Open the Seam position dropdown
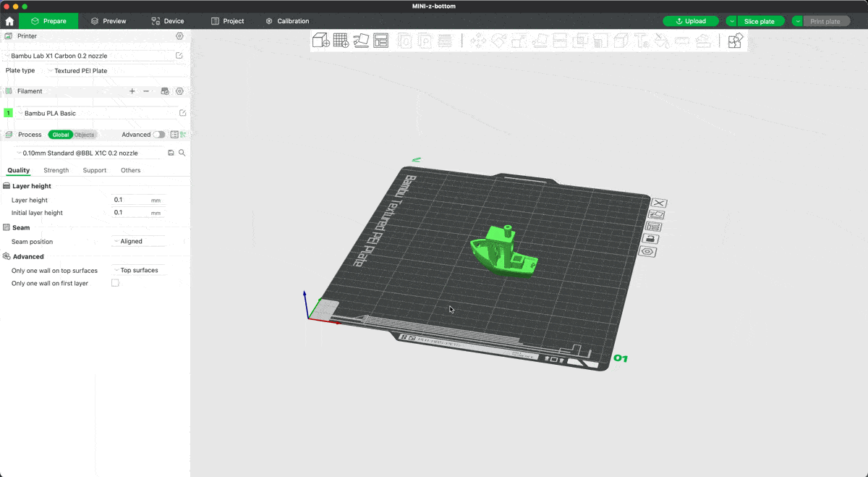 point(137,241)
